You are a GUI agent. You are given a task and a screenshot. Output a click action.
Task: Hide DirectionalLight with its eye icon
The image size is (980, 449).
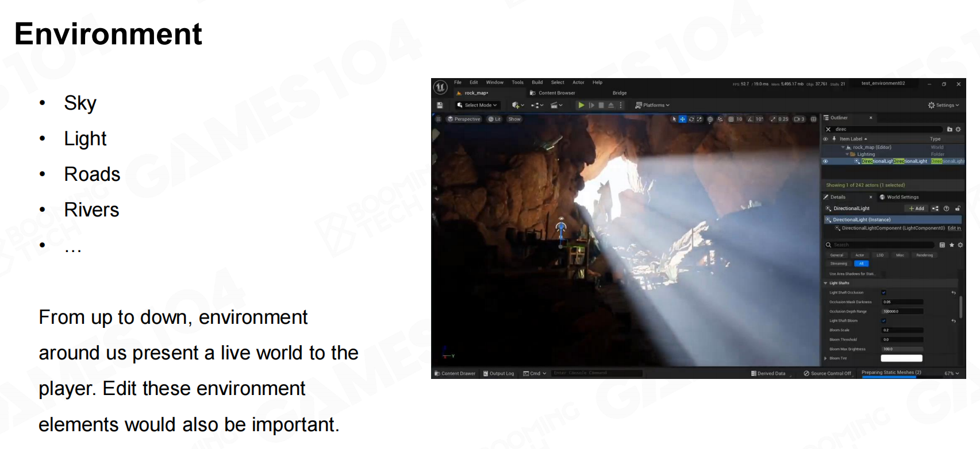click(x=825, y=161)
